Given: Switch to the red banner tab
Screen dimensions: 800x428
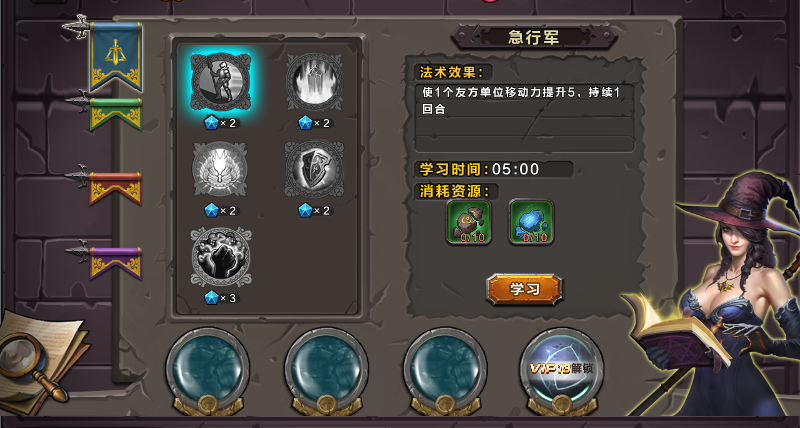Looking at the screenshot, I should 116,189.
